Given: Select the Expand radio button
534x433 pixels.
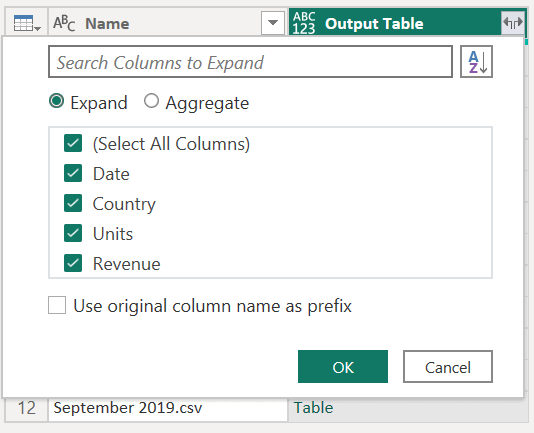Looking at the screenshot, I should click(x=56, y=101).
